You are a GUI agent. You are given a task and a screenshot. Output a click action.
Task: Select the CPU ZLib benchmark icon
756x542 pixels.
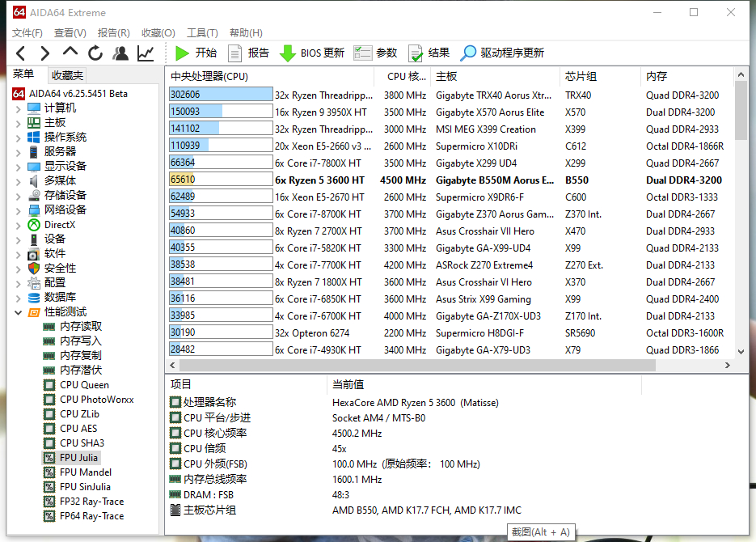point(49,413)
